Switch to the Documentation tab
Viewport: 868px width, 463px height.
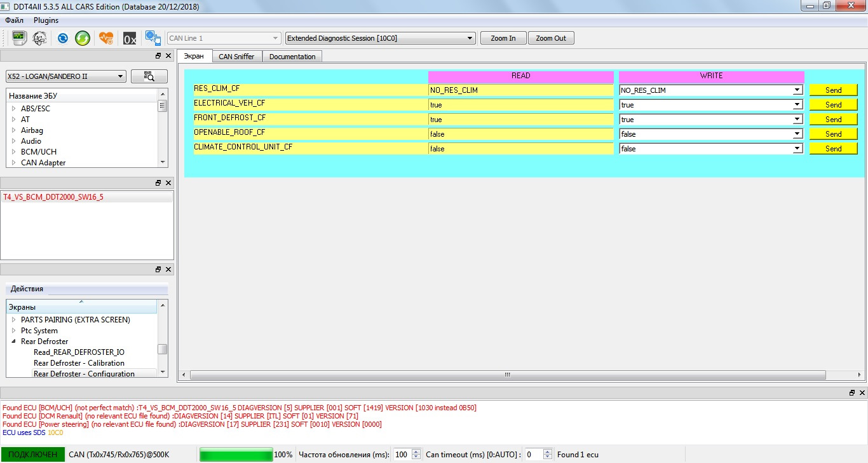click(292, 57)
